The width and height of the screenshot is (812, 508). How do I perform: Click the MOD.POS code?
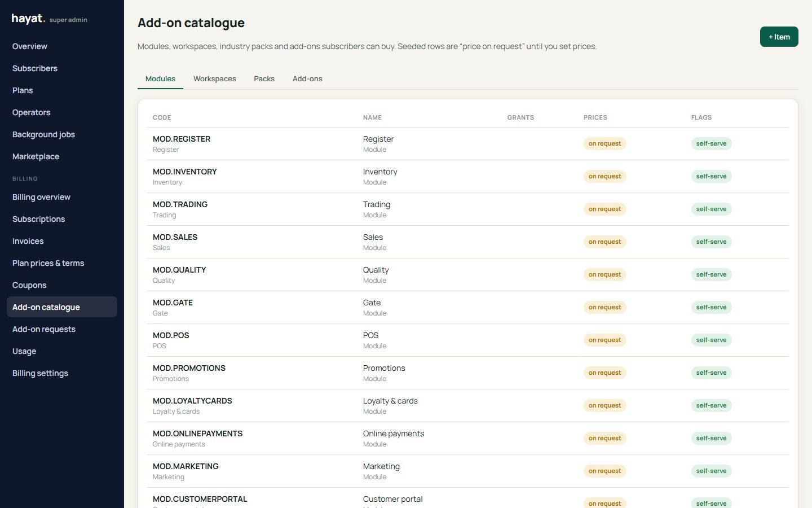pos(171,335)
